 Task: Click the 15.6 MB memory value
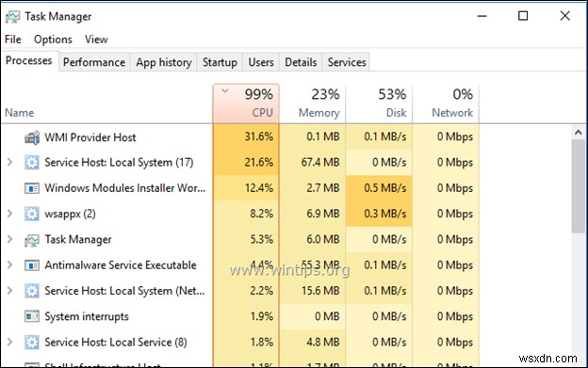[x=320, y=291]
